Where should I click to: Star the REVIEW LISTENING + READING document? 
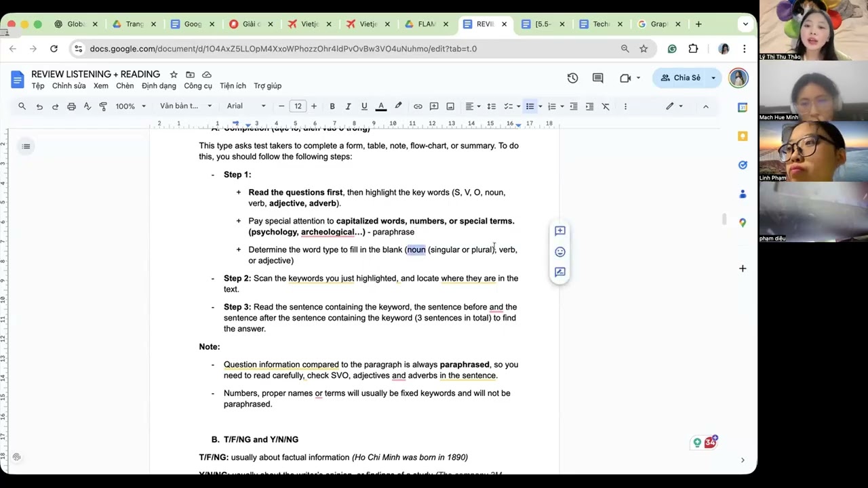(x=174, y=75)
